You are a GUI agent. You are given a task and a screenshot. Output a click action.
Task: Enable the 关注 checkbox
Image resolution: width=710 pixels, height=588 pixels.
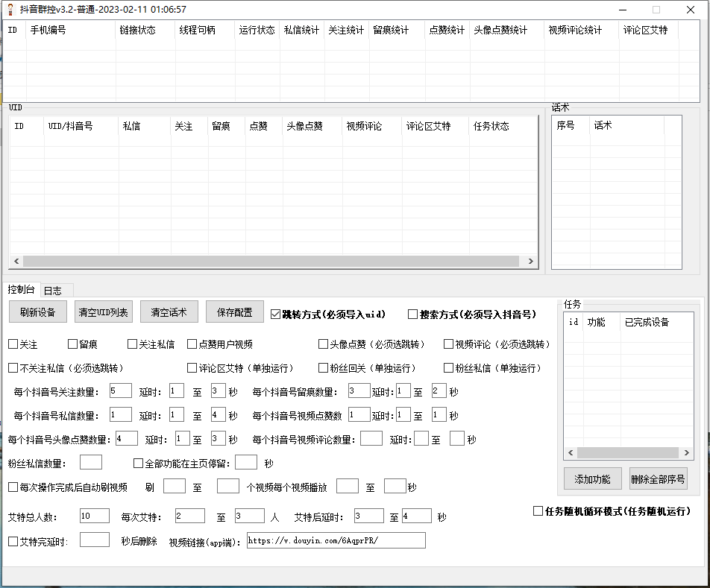tap(13, 344)
